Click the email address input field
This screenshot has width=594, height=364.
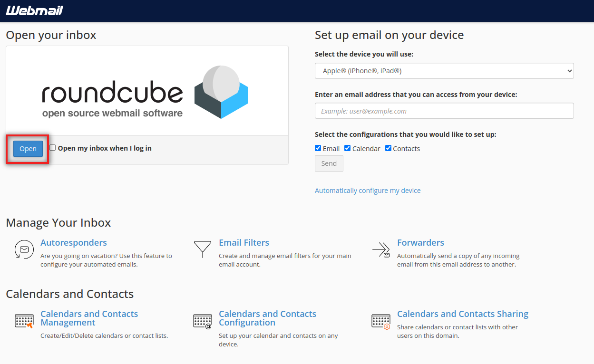tap(444, 111)
